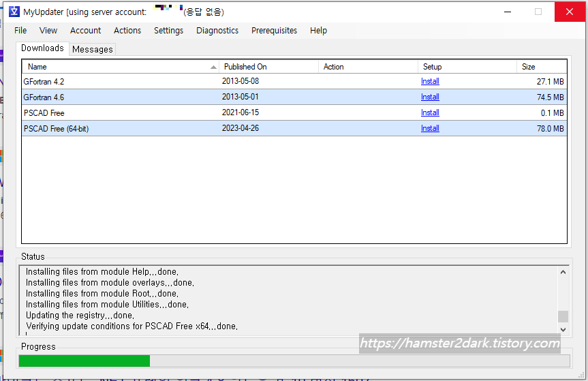Click the Setup column header
The image size is (588, 381).
point(467,67)
